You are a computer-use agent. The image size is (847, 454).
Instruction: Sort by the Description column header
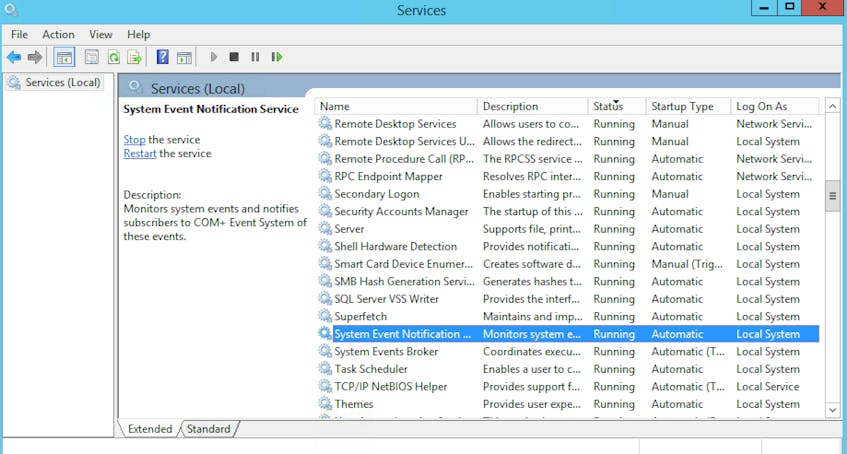533,106
